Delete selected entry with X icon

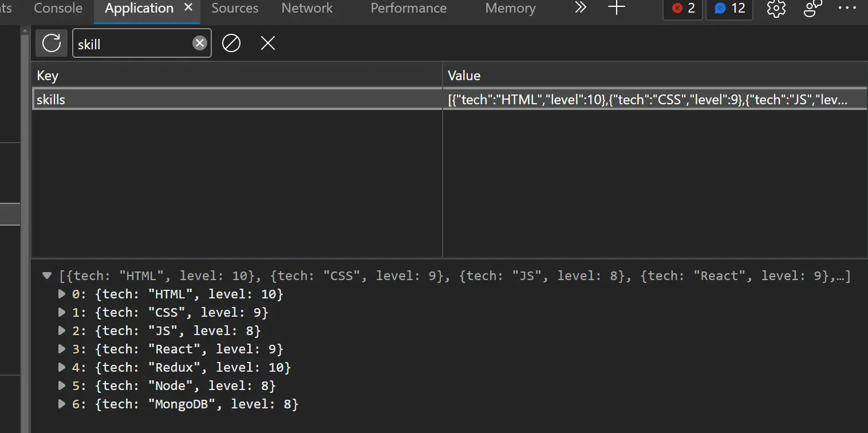pos(268,44)
